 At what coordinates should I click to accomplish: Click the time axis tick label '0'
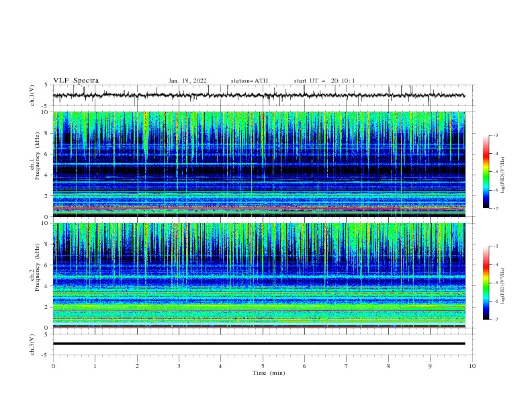pos(53,366)
